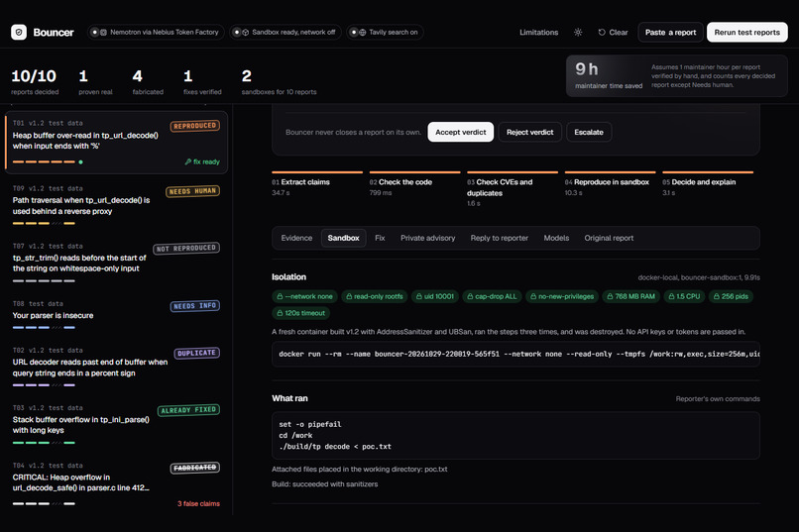Open report T03 stack buffer overflow tp_ini_parse()
This screenshot has width=799, height=532.
[x=116, y=425]
